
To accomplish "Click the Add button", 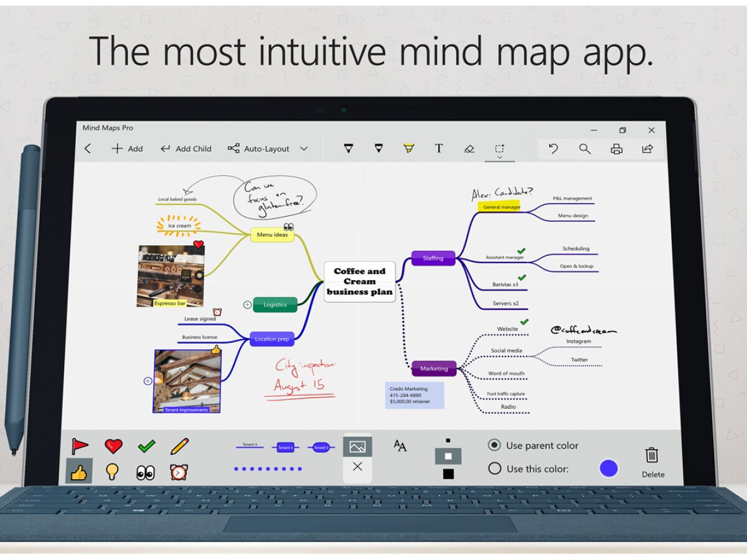I will click(127, 149).
